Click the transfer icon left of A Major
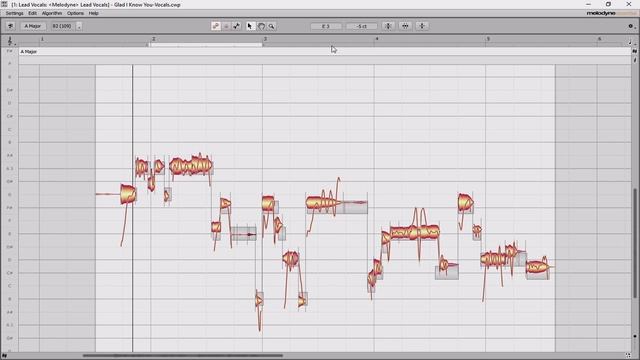The height and width of the screenshot is (360, 640). coord(10,26)
